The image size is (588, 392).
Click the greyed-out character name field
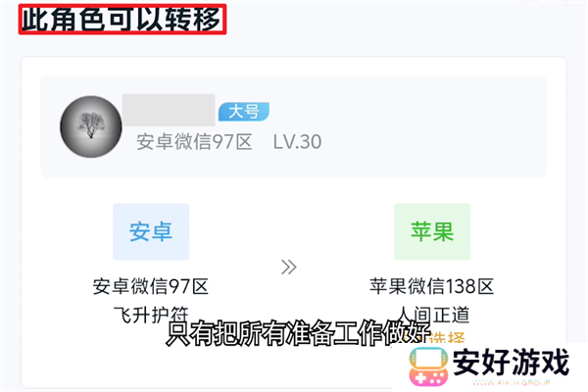(x=169, y=110)
